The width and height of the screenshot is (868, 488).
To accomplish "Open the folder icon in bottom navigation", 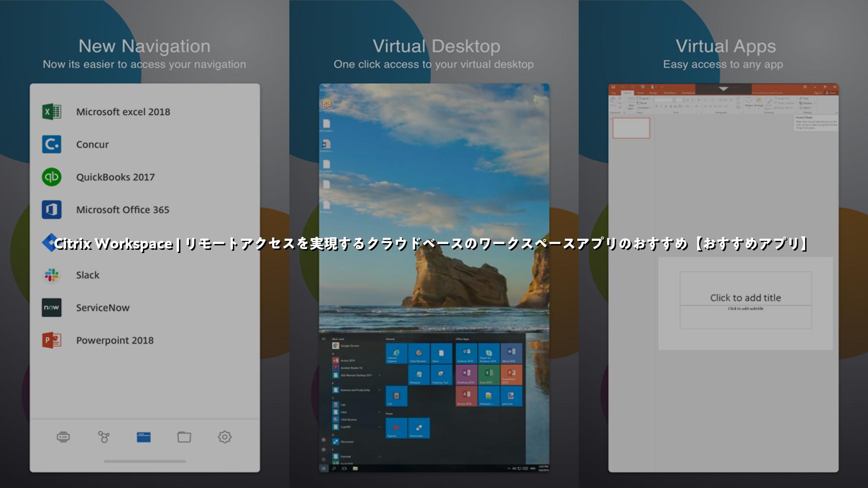I will 184,437.
